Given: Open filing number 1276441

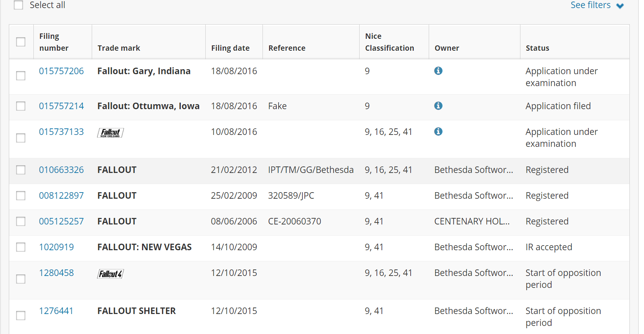Looking at the screenshot, I should coord(56,311).
